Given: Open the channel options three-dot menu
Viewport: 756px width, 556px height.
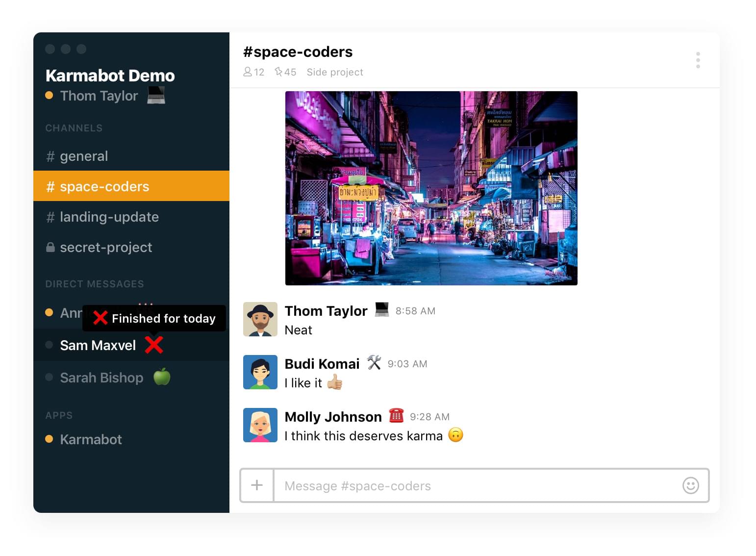Looking at the screenshot, I should click(x=698, y=60).
